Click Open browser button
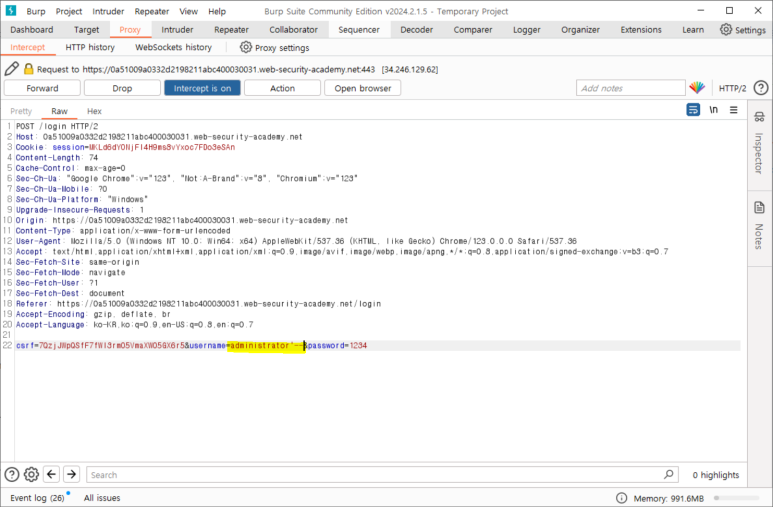Viewport: 773px width, 507px height. click(x=362, y=88)
